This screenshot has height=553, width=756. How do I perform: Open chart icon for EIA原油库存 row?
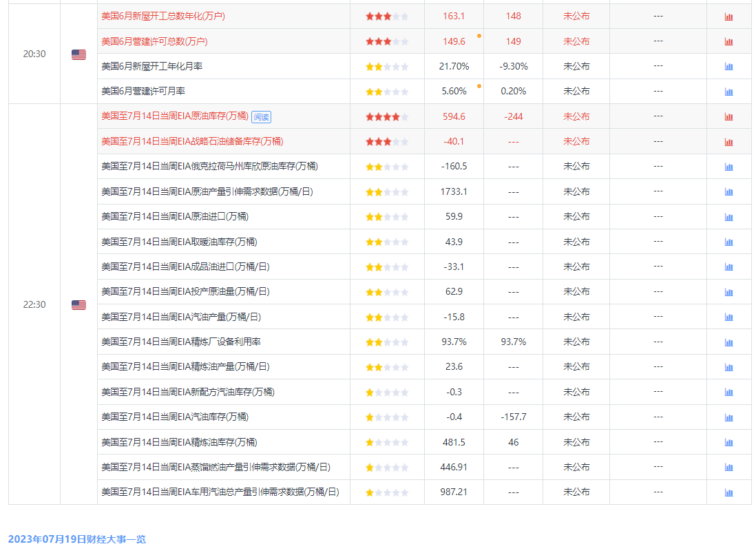[x=728, y=116]
